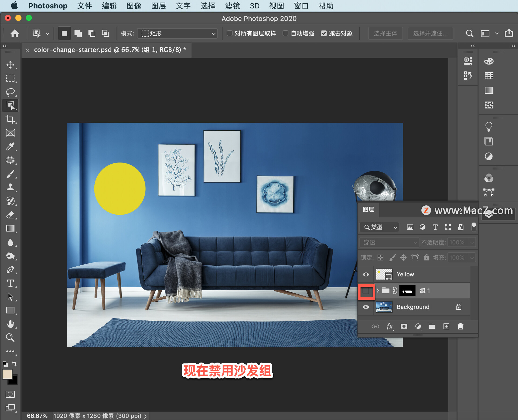Choose new selection mode button
518x420 pixels.
(x=64, y=33)
